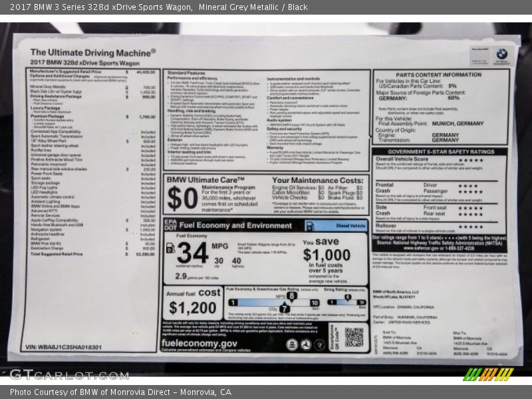Screen dimensions: 532x399
Task: Click the 'Options and Additional Charges' label
Action: (60, 76)
